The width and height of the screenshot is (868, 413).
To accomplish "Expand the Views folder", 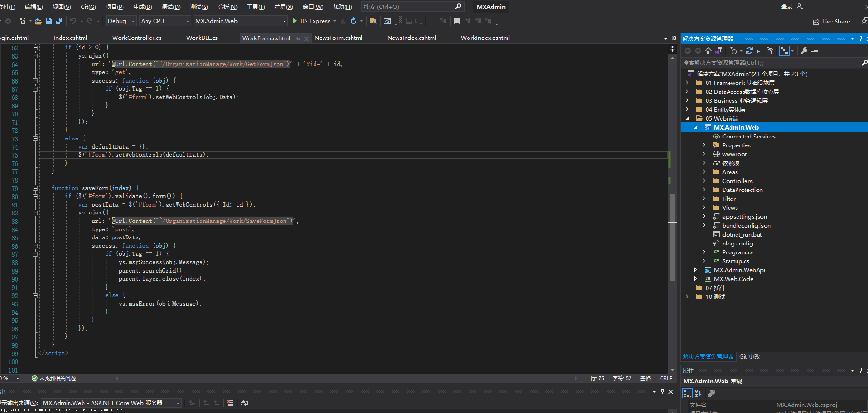I will [704, 208].
